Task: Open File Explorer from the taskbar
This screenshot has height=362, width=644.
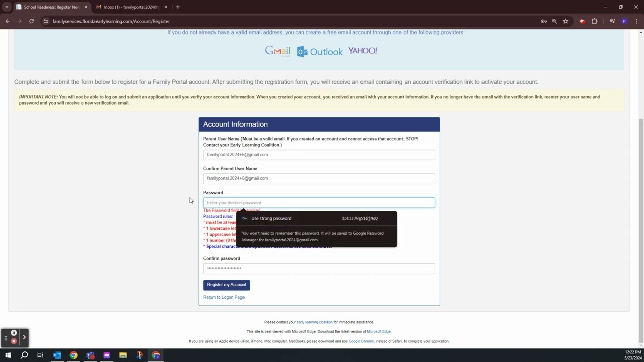Action: click(x=123, y=355)
